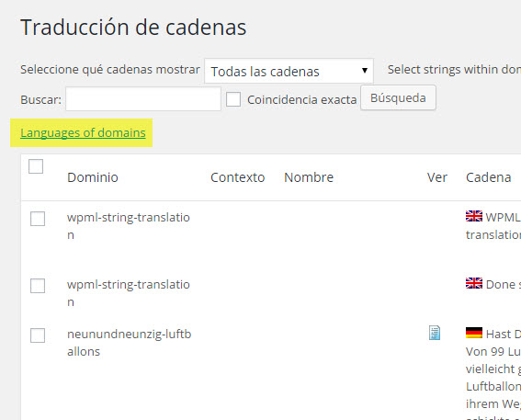Click the Contexto column header
The image size is (521, 420).
point(238,177)
